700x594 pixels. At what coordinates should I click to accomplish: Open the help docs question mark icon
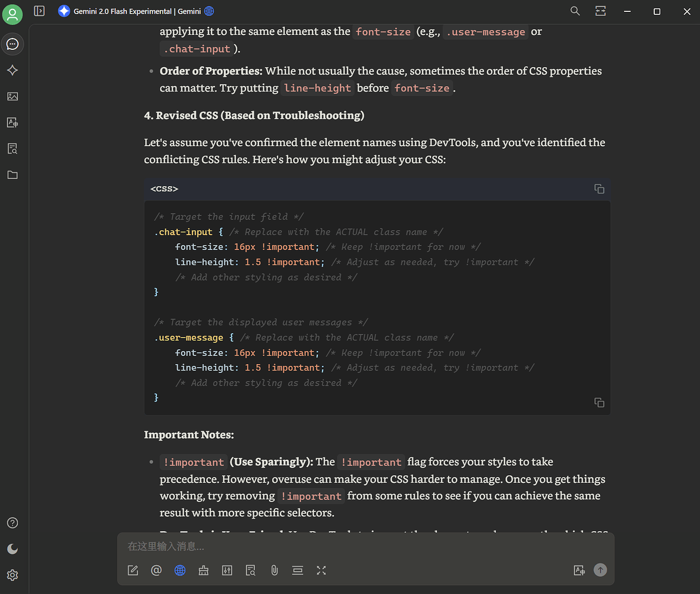12,523
